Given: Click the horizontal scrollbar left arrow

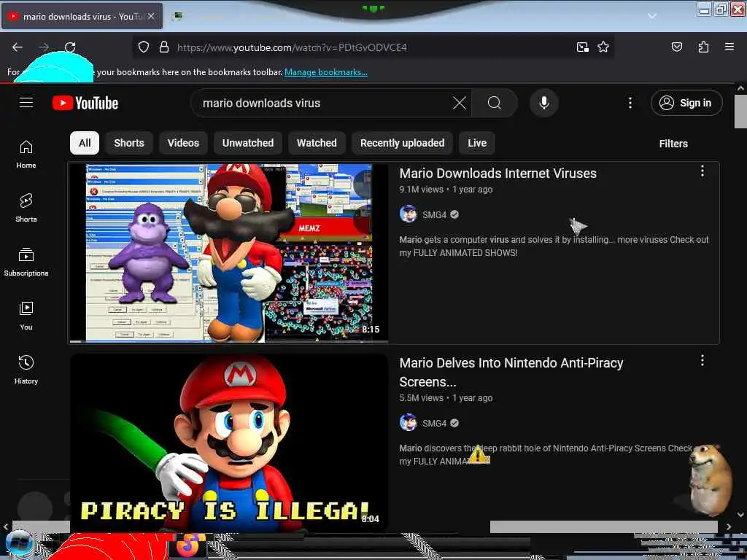Looking at the screenshot, I should pos(6,526).
